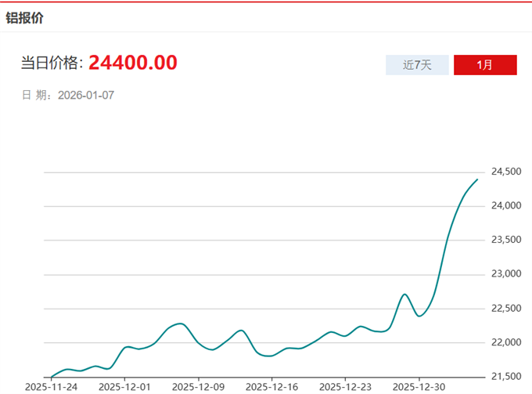This screenshot has width=532, height=394.
Task: Click the 2025-12-30 axis date
Action: point(419,387)
